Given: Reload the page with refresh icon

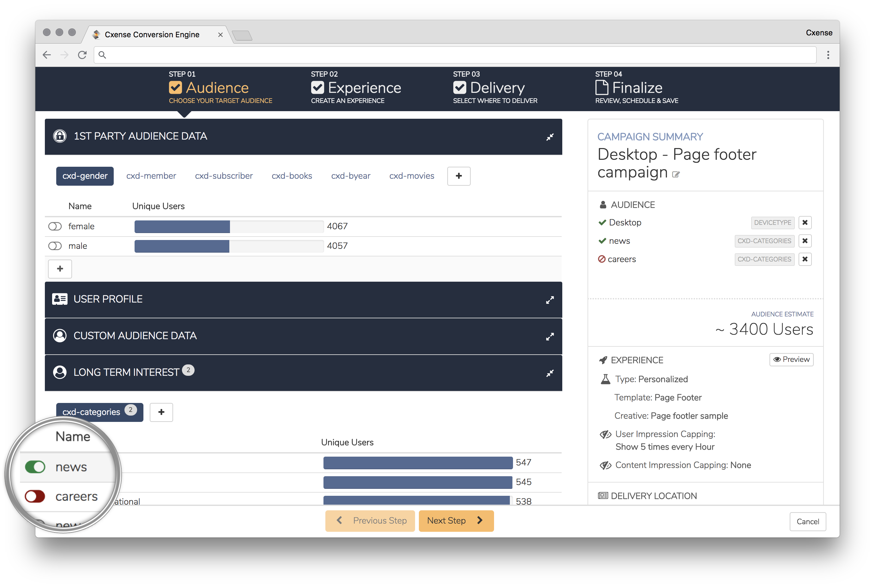Looking at the screenshot, I should coord(82,55).
